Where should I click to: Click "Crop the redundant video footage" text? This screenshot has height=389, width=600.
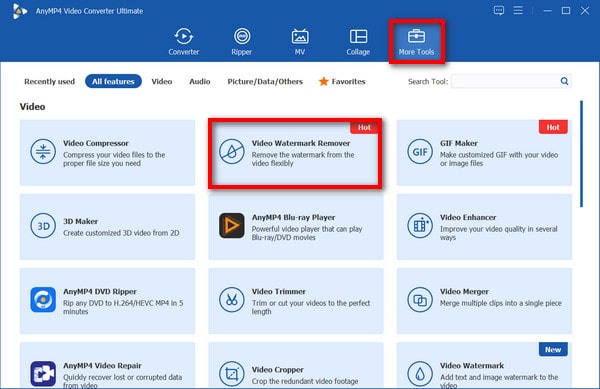pos(305,381)
